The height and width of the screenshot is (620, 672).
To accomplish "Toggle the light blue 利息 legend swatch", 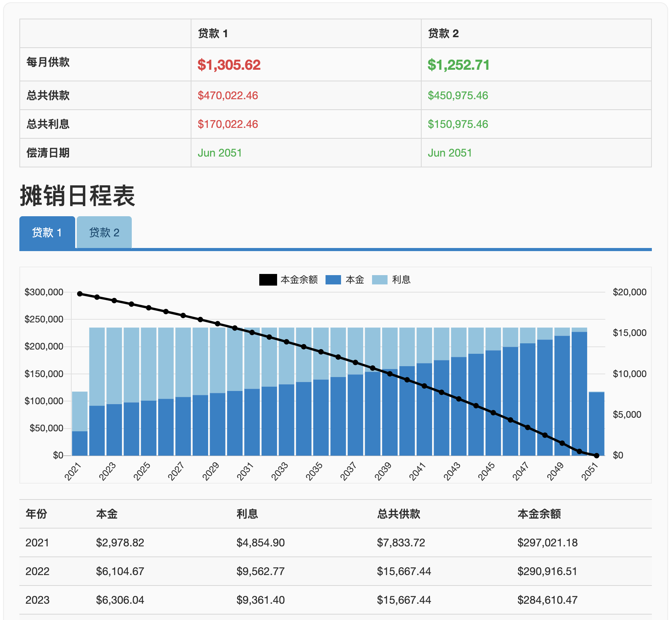I will (379, 280).
